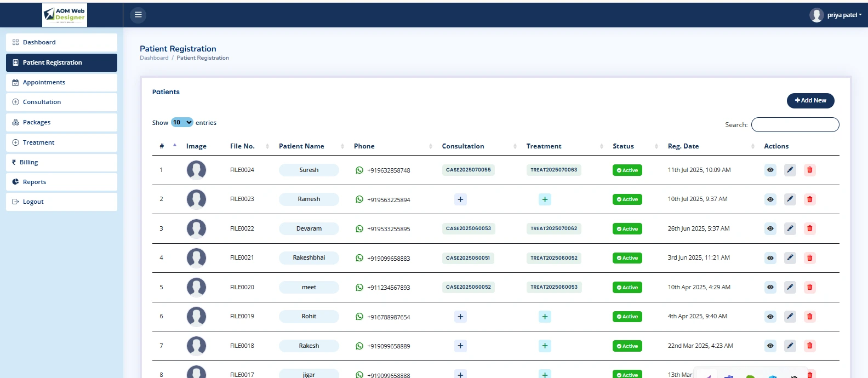Delete meet's record using trash icon
The image size is (868, 378).
pos(809,287)
